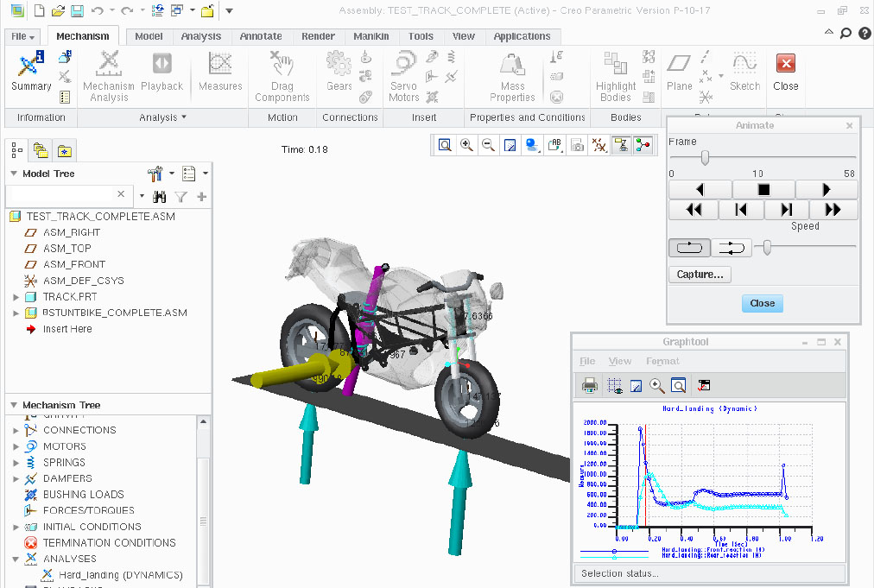This screenshot has height=588, width=874.
Task: Open the Gears connection tool
Action: 339,71
